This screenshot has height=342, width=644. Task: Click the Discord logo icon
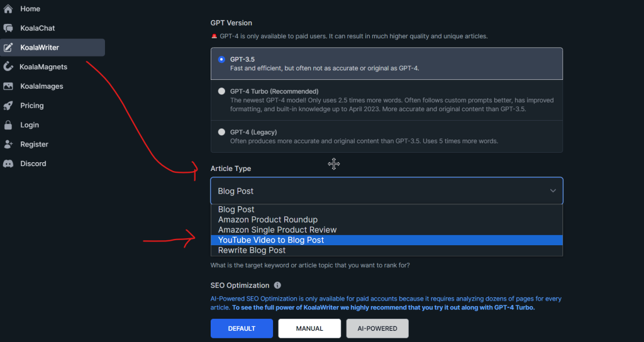pyautogui.click(x=8, y=163)
